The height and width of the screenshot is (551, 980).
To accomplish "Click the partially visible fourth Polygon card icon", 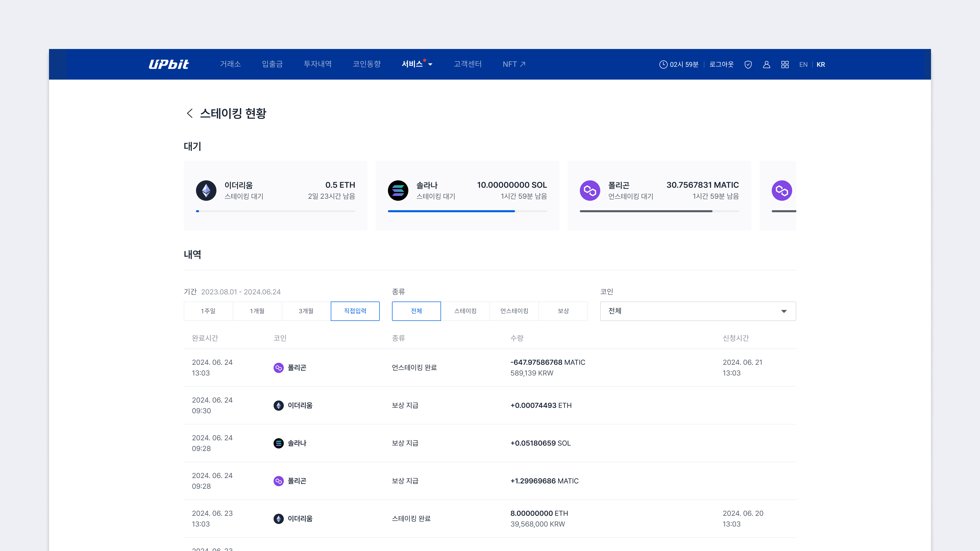I will (x=782, y=191).
